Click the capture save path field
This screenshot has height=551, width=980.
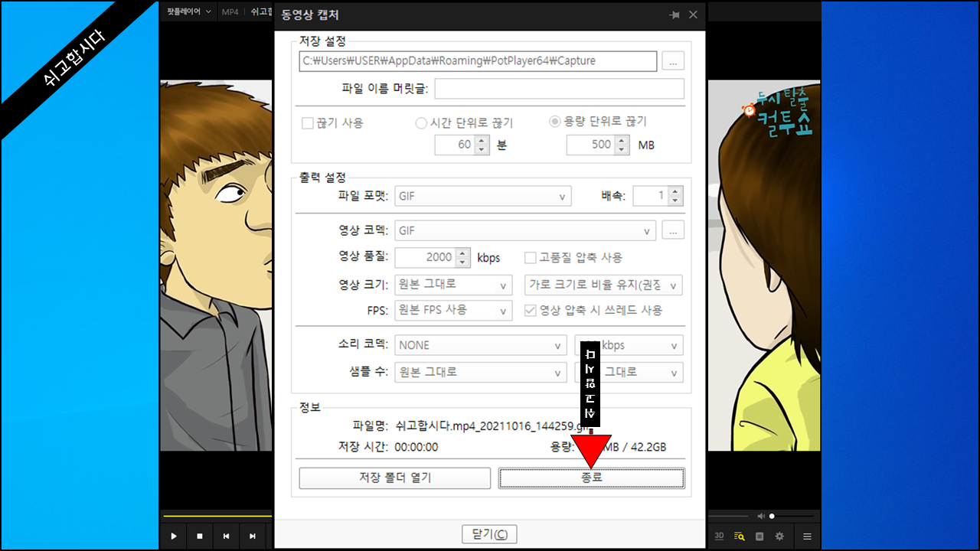478,61
